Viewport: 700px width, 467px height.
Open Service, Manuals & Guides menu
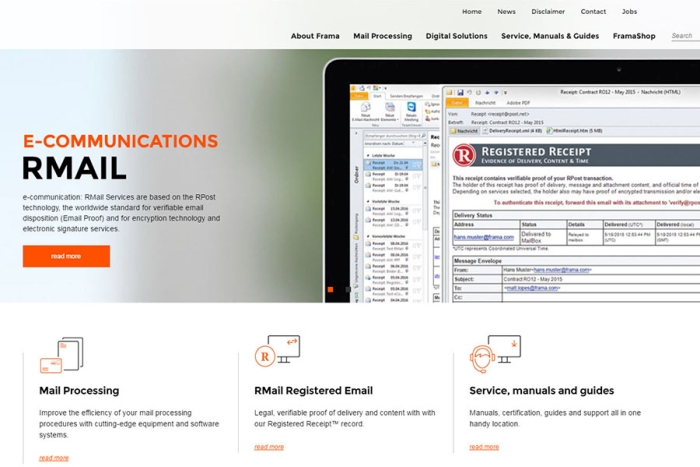550,36
